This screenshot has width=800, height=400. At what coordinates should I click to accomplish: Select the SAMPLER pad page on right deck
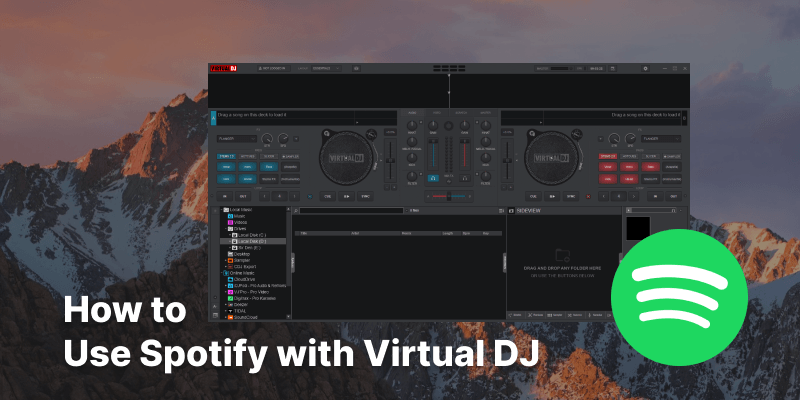[672, 157]
